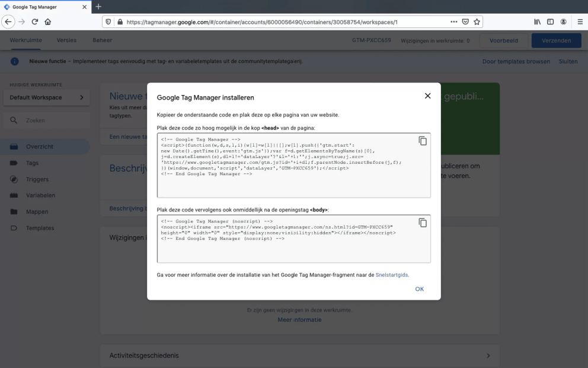Expand the Activiteitsgeschiedenis section

pos(299,355)
